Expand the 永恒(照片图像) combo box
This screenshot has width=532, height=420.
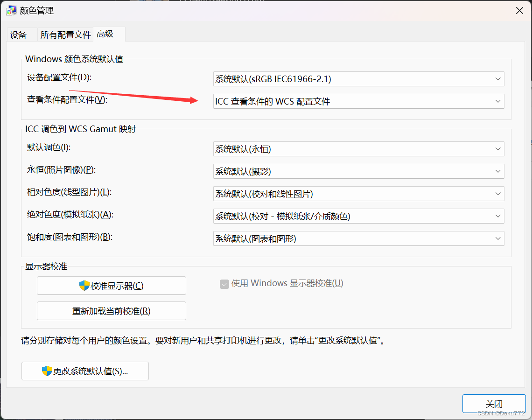358,171
